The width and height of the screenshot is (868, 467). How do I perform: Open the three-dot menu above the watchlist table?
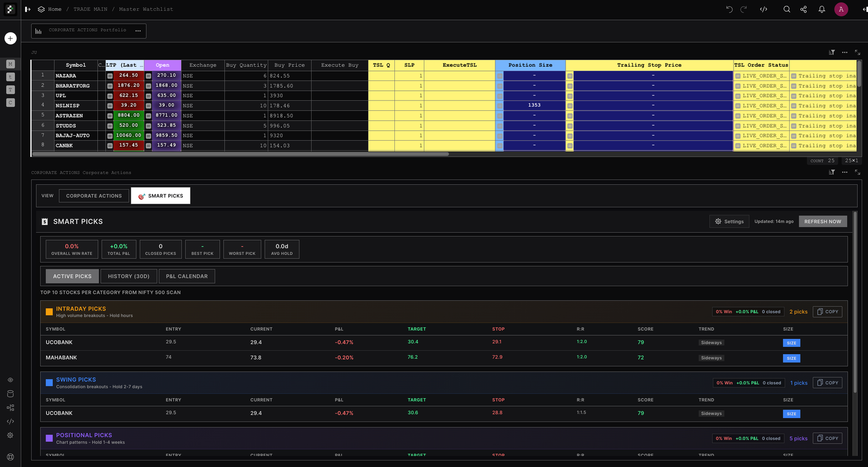845,52
